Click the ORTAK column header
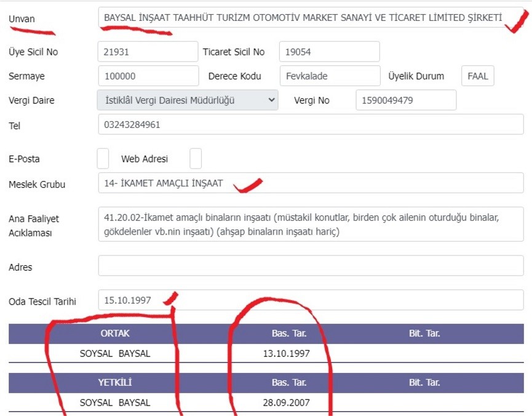 (x=115, y=334)
